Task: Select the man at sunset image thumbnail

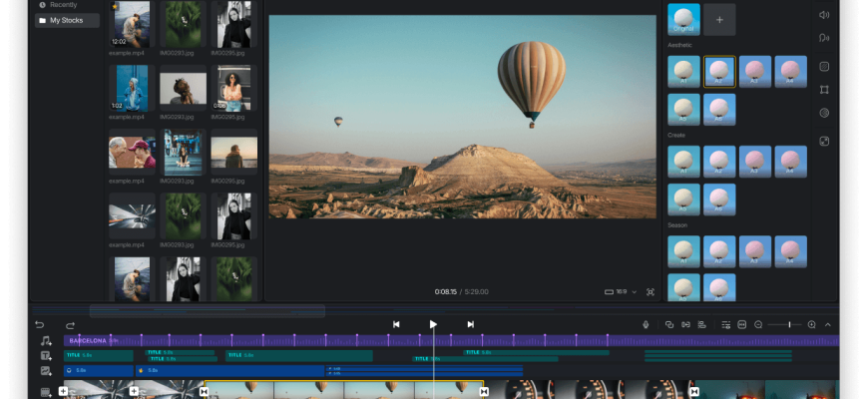Action: pos(234,153)
